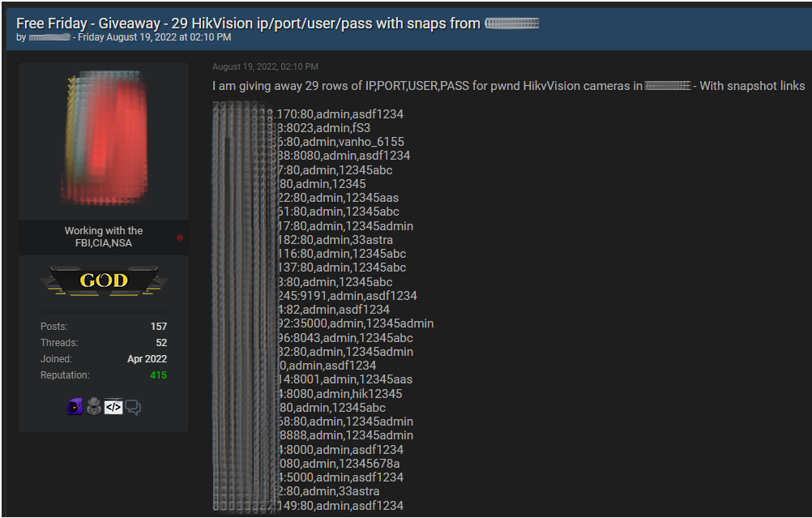The width and height of the screenshot is (812, 518).
Task: Click the Threads: label
Action: [x=59, y=342]
